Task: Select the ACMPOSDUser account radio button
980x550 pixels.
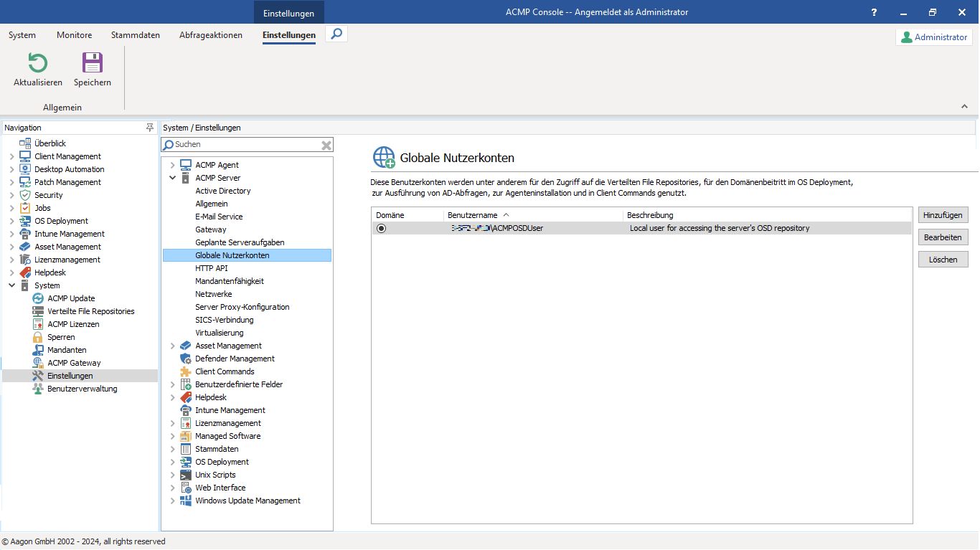Action: pyautogui.click(x=381, y=228)
